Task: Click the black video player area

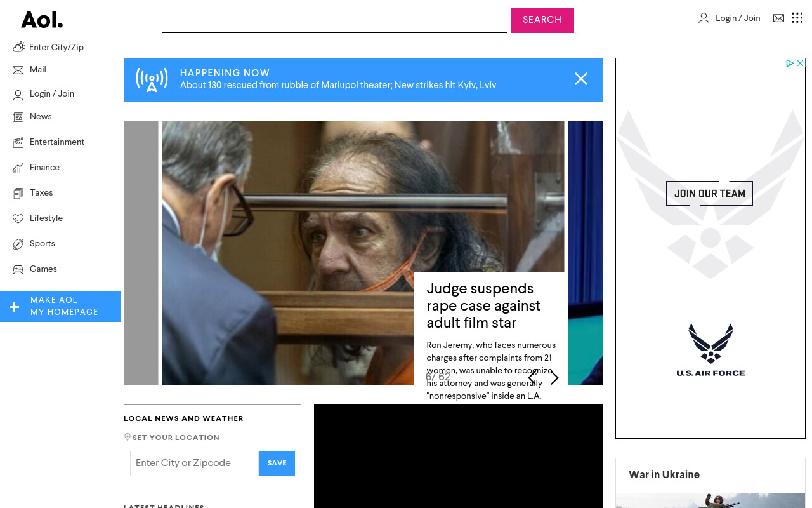Action: point(458,456)
